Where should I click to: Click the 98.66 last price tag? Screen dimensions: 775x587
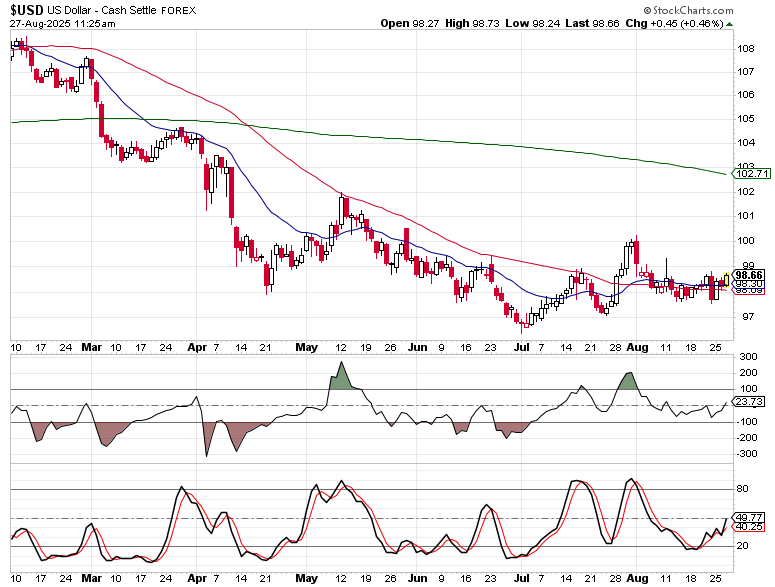[x=748, y=275]
